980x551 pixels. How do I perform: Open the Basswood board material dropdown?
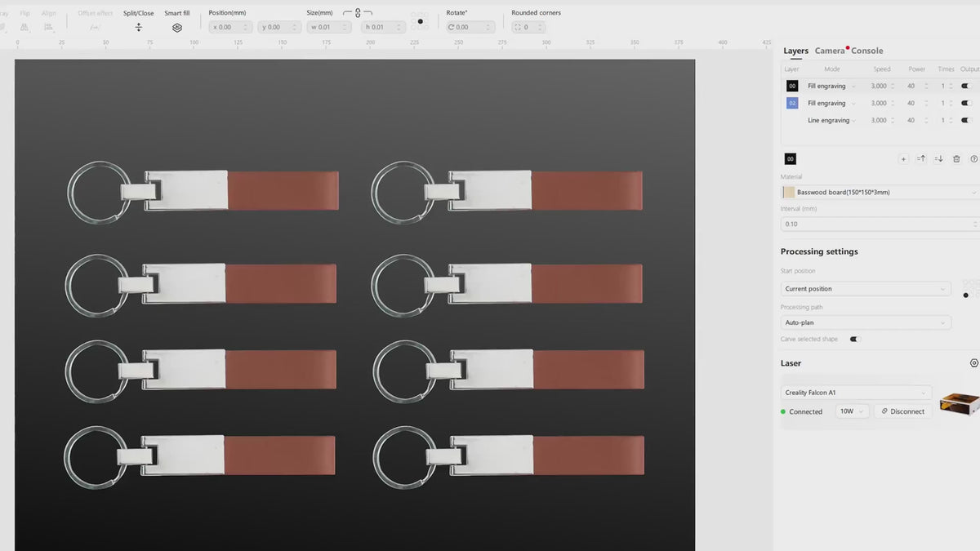pyautogui.click(x=879, y=193)
